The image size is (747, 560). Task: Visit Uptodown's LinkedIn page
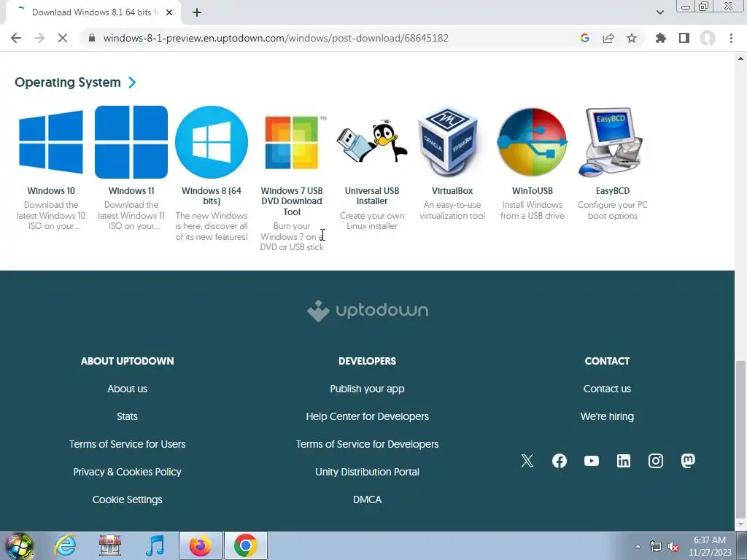click(x=624, y=461)
